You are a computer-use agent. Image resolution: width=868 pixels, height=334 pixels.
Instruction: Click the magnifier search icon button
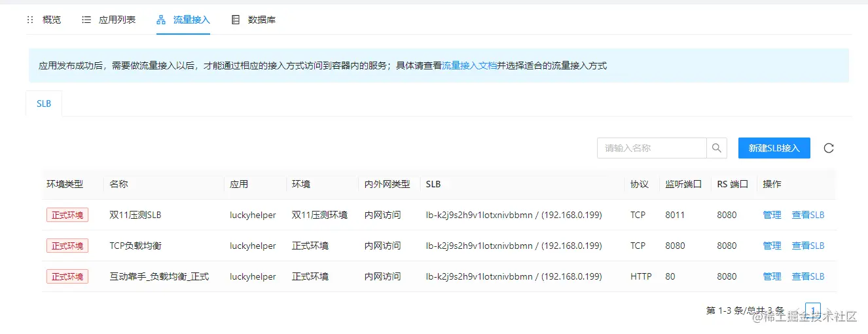pyautogui.click(x=717, y=148)
